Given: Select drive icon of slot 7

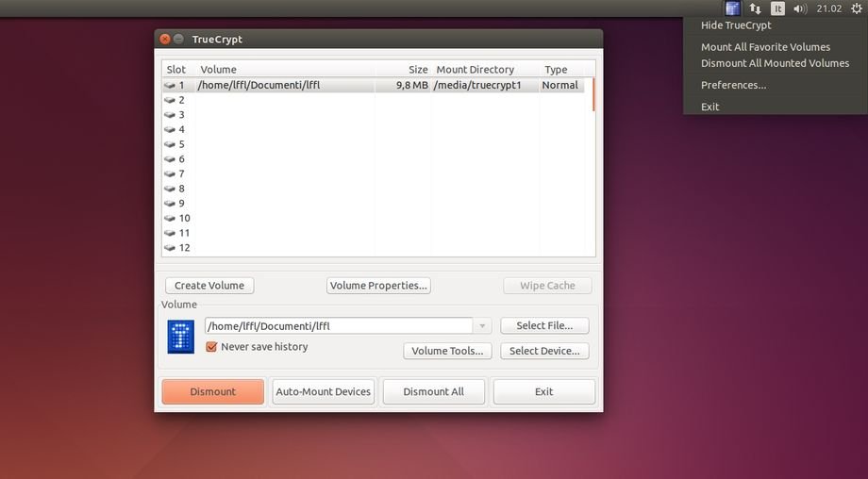Looking at the screenshot, I should tap(170, 173).
